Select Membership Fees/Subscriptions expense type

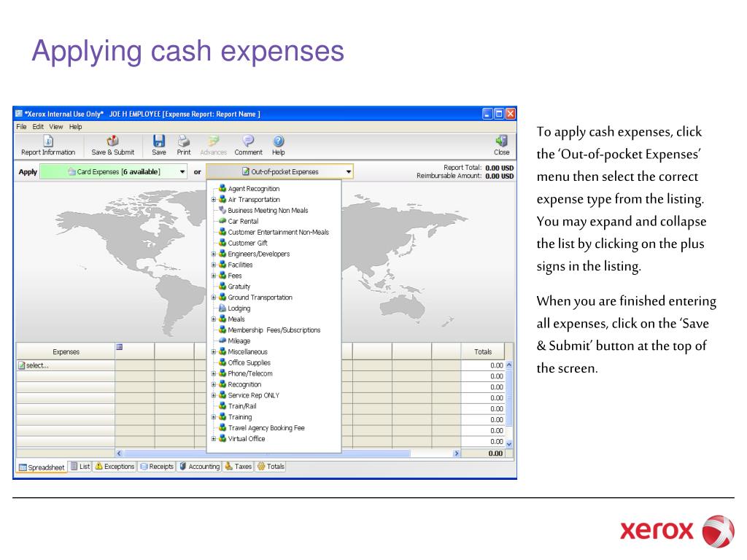tap(274, 330)
